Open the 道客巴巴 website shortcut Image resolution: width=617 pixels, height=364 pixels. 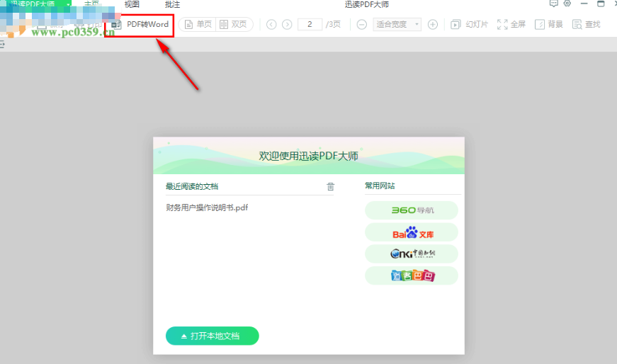click(412, 275)
